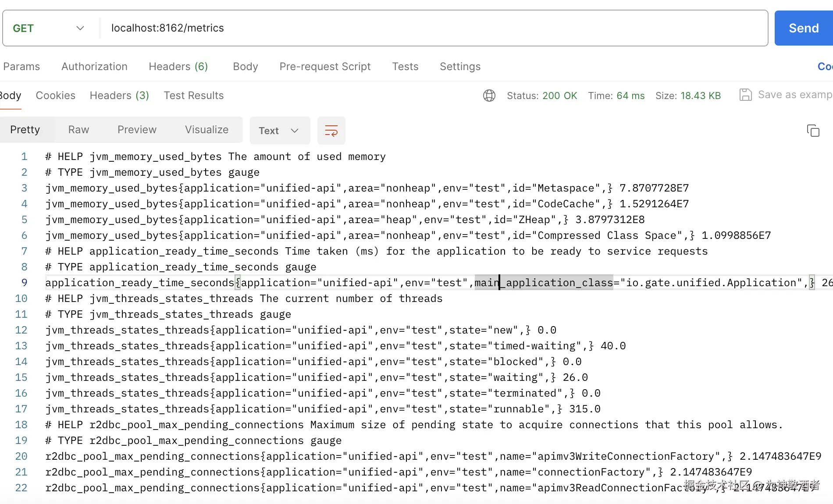833x504 pixels.
Task: Click the Send button
Action: 803,28
